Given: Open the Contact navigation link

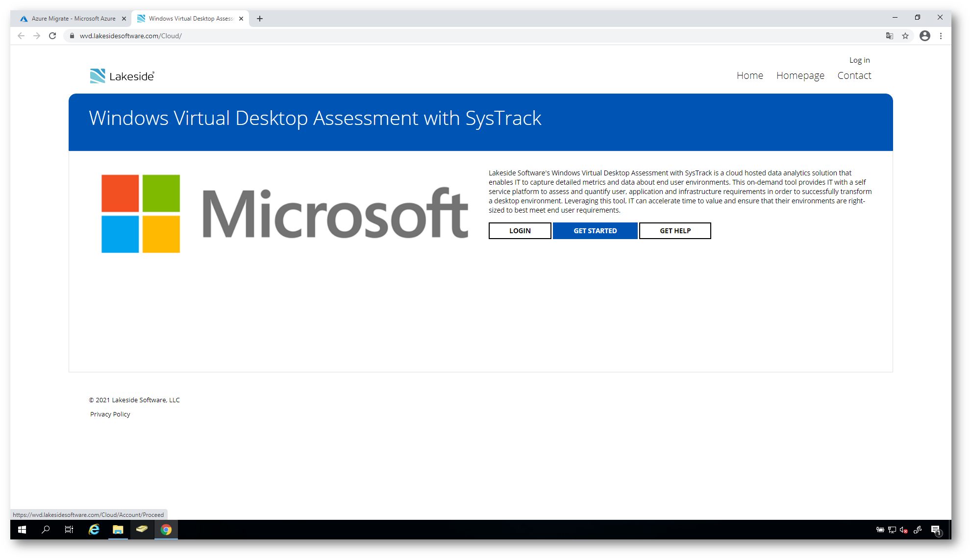Looking at the screenshot, I should pos(854,75).
